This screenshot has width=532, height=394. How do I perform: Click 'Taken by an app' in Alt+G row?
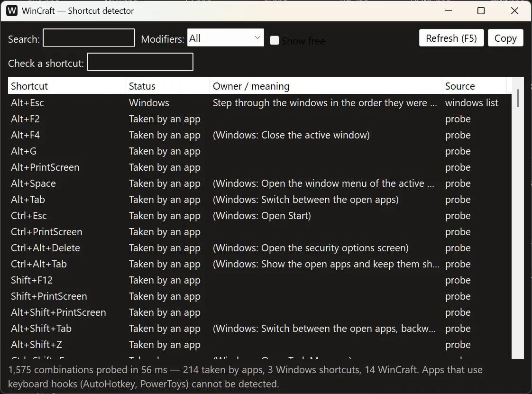(165, 151)
